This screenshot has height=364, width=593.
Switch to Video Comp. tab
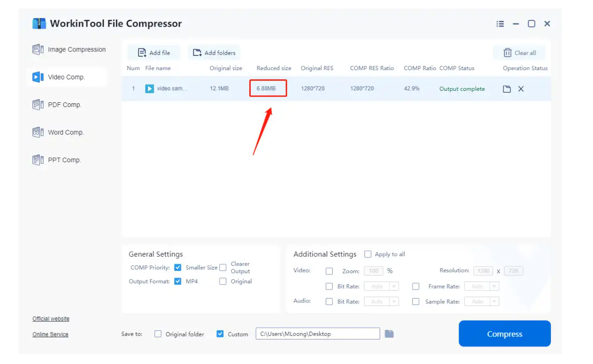[67, 77]
